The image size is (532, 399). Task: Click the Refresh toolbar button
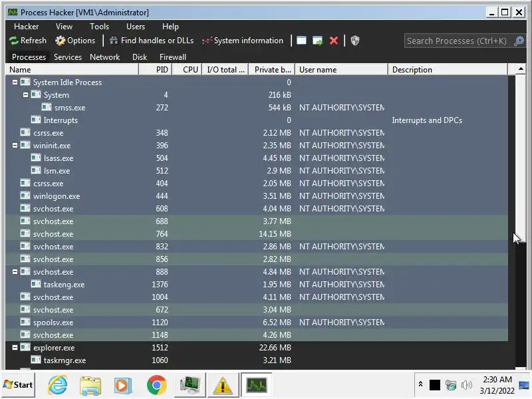pos(28,41)
